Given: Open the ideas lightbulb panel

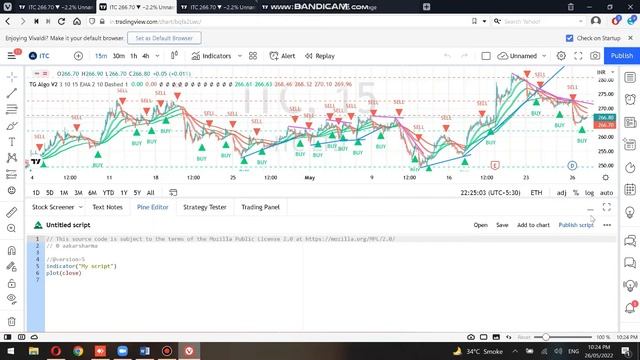Looking at the screenshot, I should pyautogui.click(x=630, y=212).
